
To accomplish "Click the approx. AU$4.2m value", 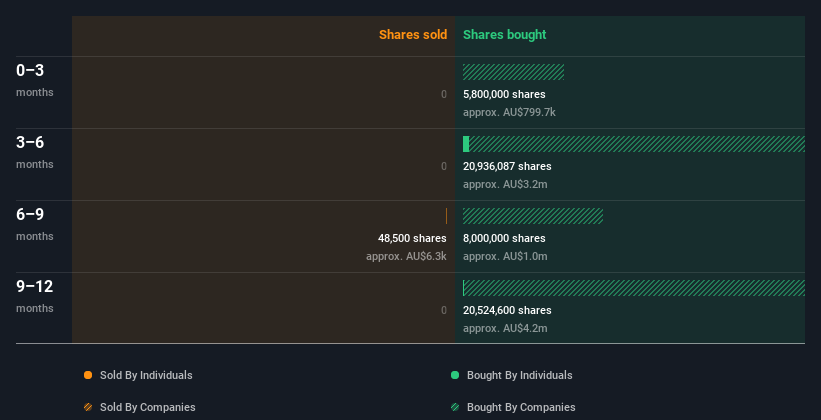I will point(505,328).
